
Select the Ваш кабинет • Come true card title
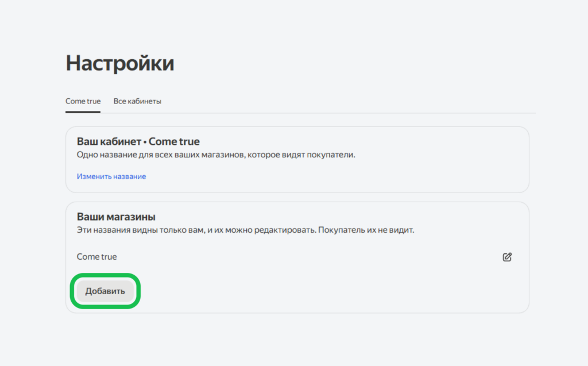click(x=138, y=141)
